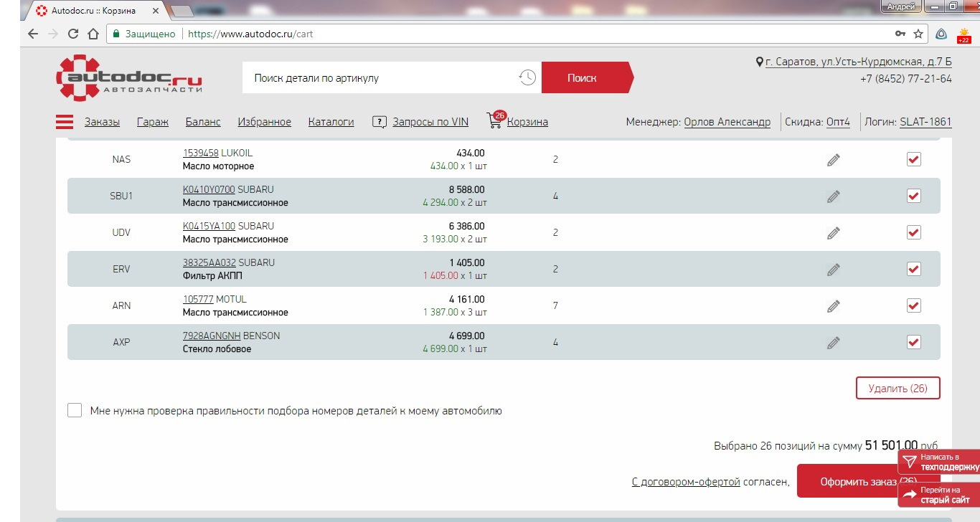Edit the Фильтр АКПП row pencil icon

(x=833, y=270)
